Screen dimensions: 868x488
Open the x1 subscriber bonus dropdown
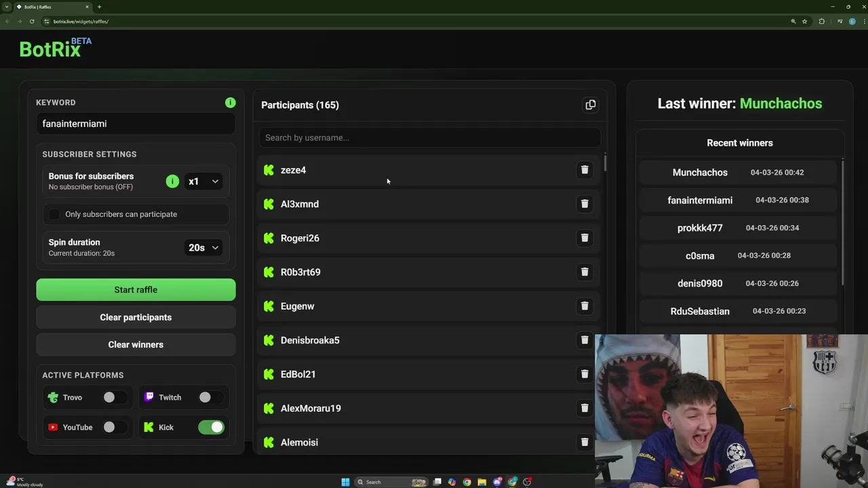coord(203,181)
